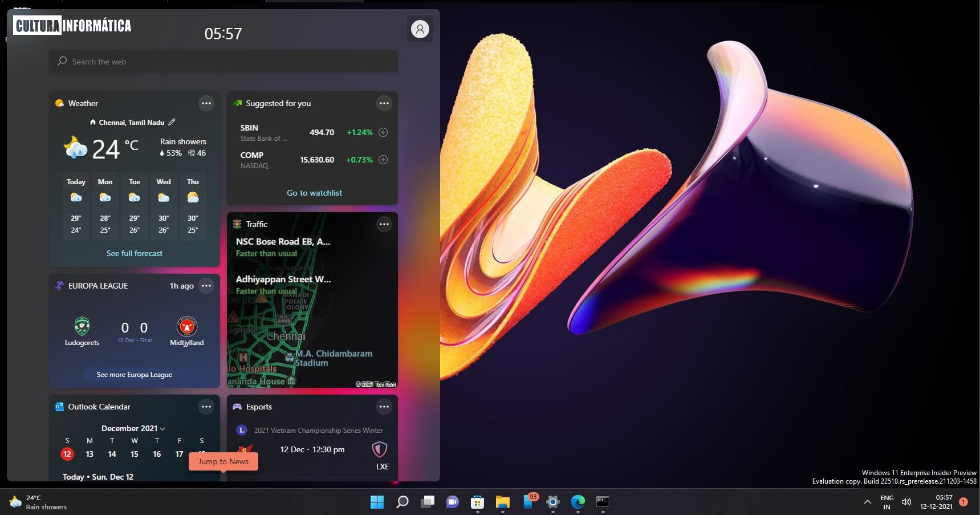Open Weather widget more options menu
This screenshot has width=980, height=515.
coord(206,103)
